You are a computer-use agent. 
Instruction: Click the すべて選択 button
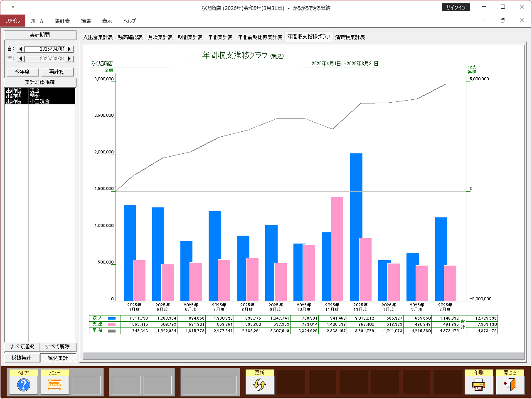coord(22,347)
